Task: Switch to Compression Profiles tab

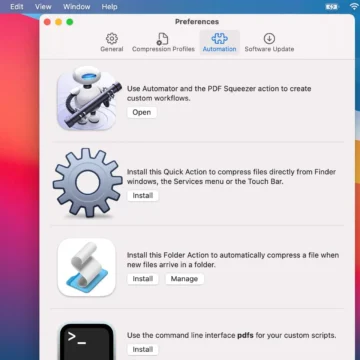Action: [163, 43]
